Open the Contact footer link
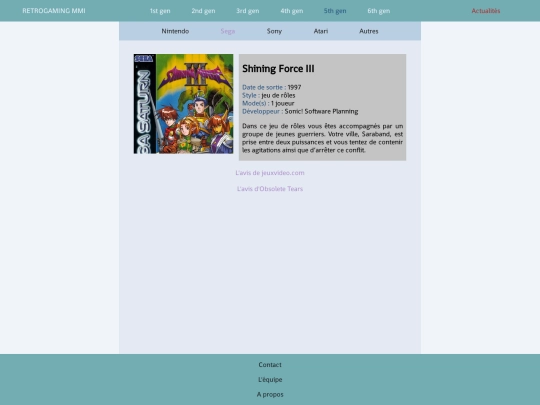 [270, 364]
